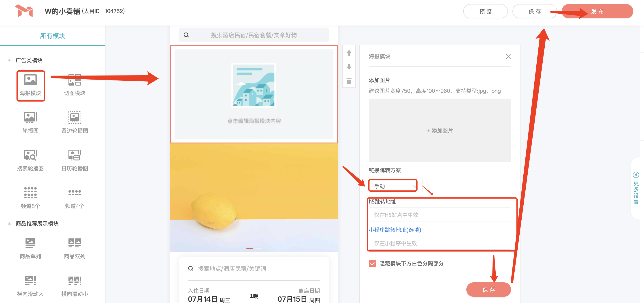Click the magnifier in 搜索地点 search card
Screen dimensions: 644x303
click(x=191, y=269)
